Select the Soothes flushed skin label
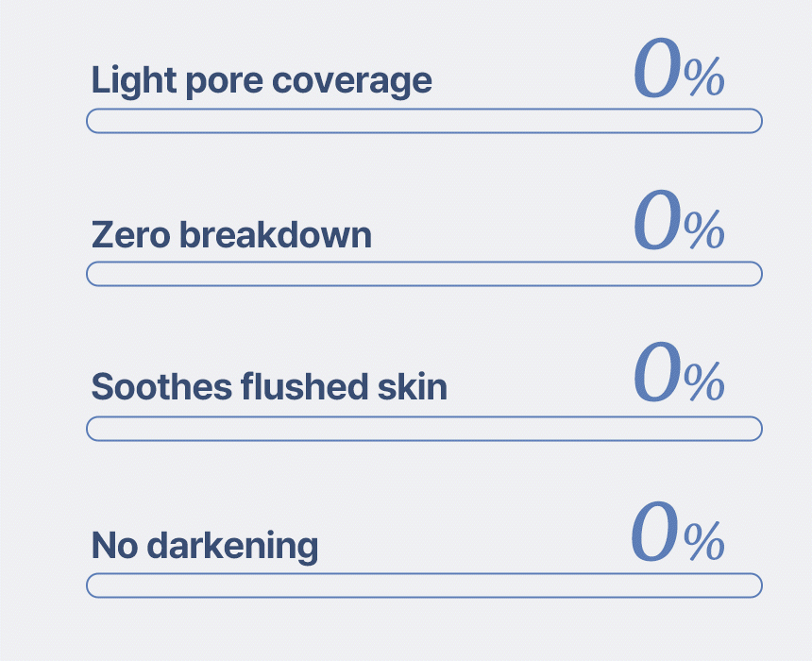Screen dimensions: 812x661 [269, 387]
